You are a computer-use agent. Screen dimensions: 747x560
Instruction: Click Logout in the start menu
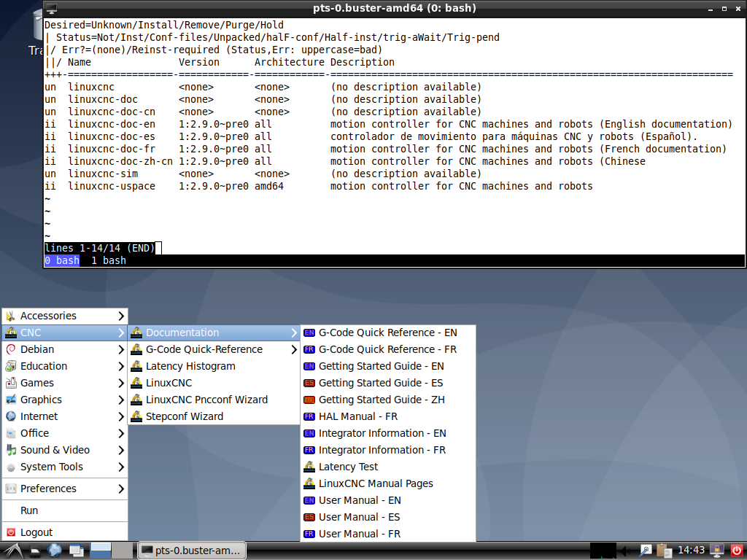pos(65,532)
